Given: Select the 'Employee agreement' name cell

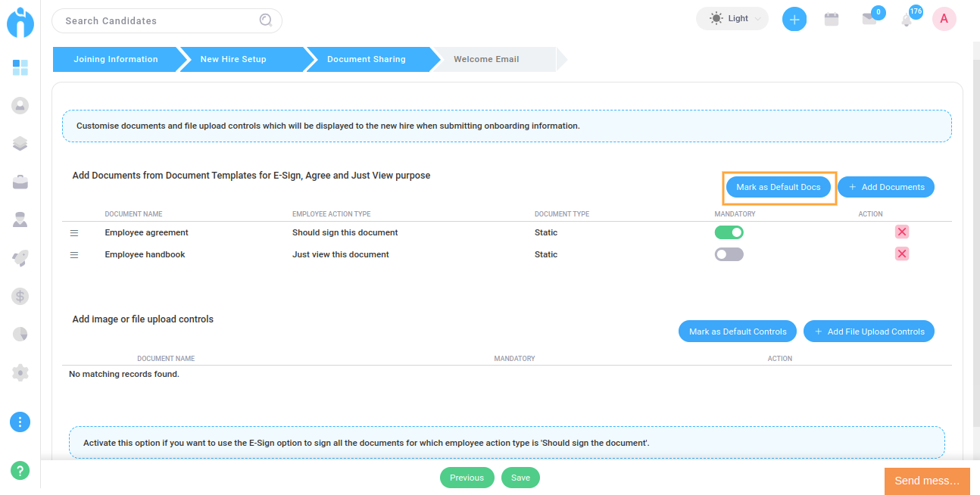Looking at the screenshot, I should point(147,232).
